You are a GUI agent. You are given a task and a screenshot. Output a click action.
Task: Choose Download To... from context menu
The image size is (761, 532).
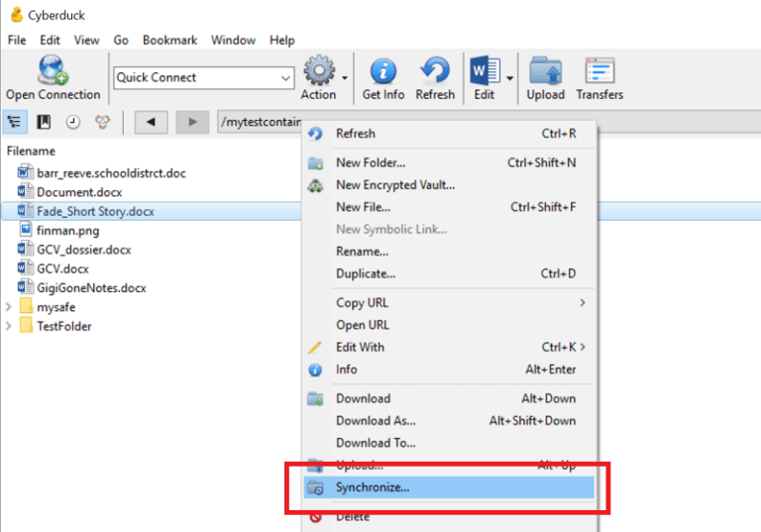click(449, 443)
